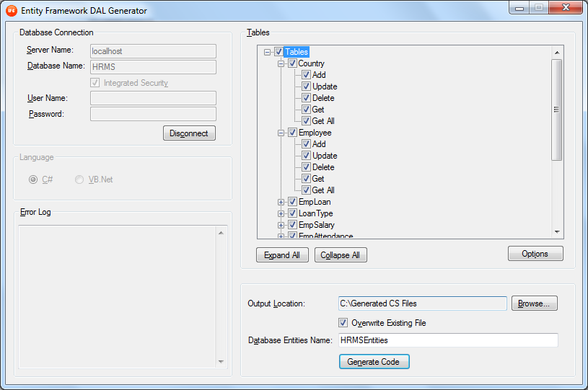Minimize the DAL Generator window

click(x=519, y=8)
